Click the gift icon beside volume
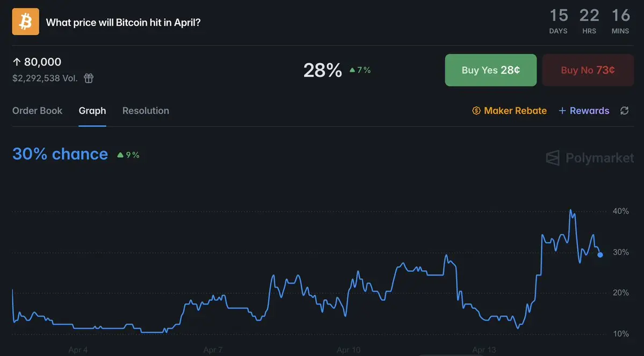 tap(89, 78)
